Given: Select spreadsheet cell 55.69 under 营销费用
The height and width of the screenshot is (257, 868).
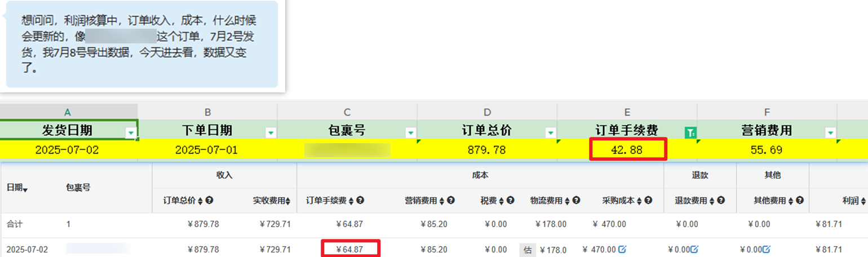Looking at the screenshot, I should pos(767,150).
